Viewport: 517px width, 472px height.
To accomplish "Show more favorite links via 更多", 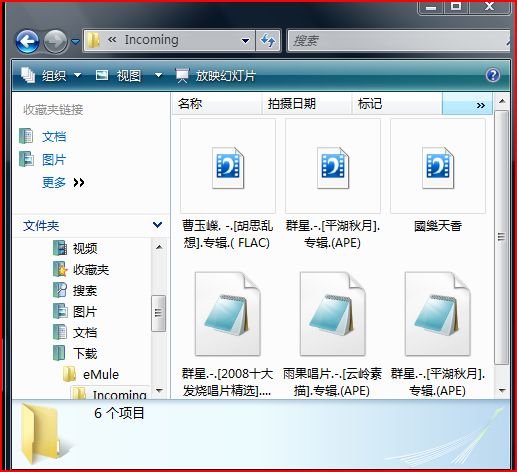I will [x=63, y=182].
